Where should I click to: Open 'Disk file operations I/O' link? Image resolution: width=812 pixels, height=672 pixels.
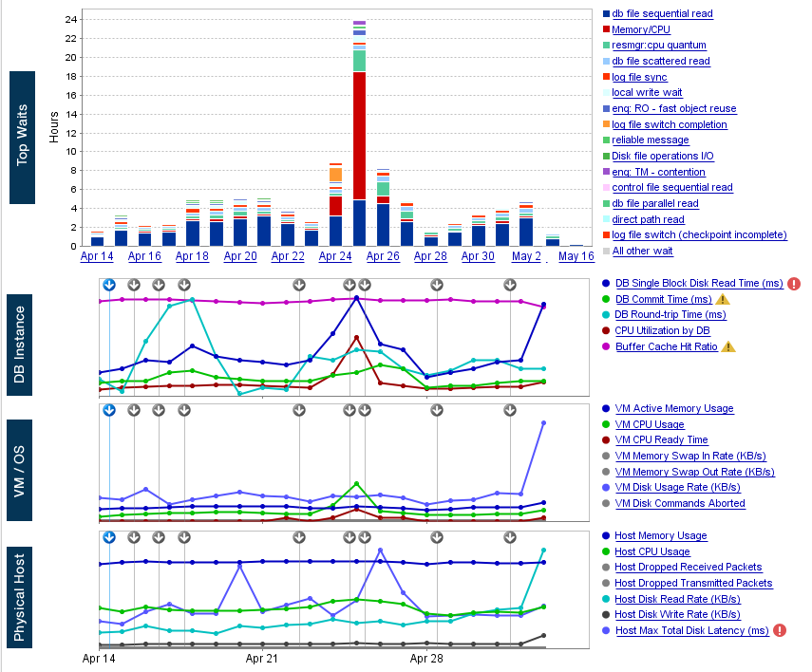(x=662, y=156)
